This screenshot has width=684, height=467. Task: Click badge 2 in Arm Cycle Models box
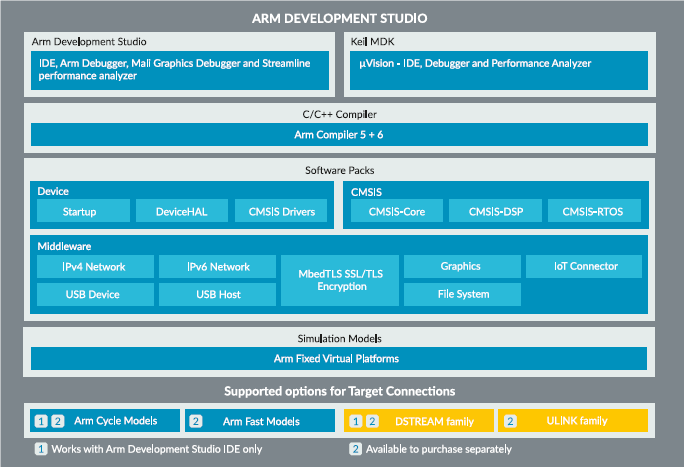click(58, 421)
